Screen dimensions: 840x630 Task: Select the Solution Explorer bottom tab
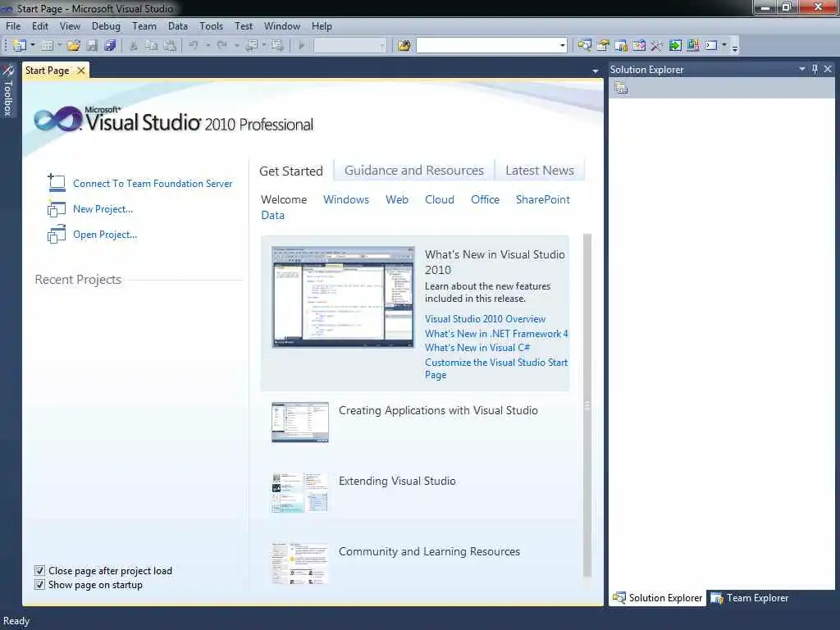(x=658, y=598)
